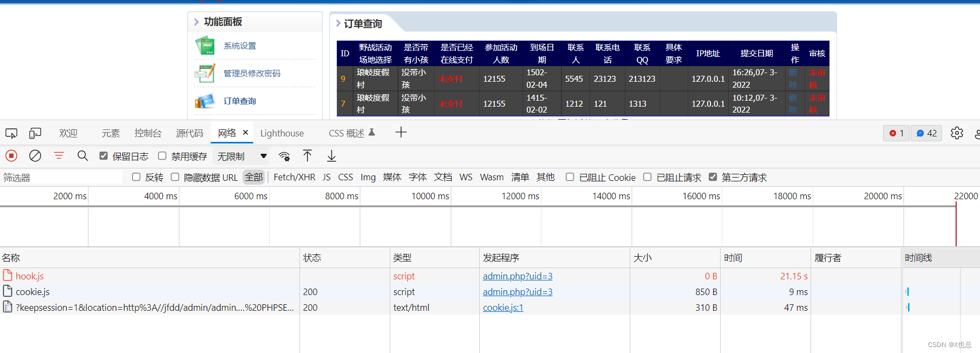
Task: Enable 隐藏数据 URL checkbox
Action: pos(175,177)
